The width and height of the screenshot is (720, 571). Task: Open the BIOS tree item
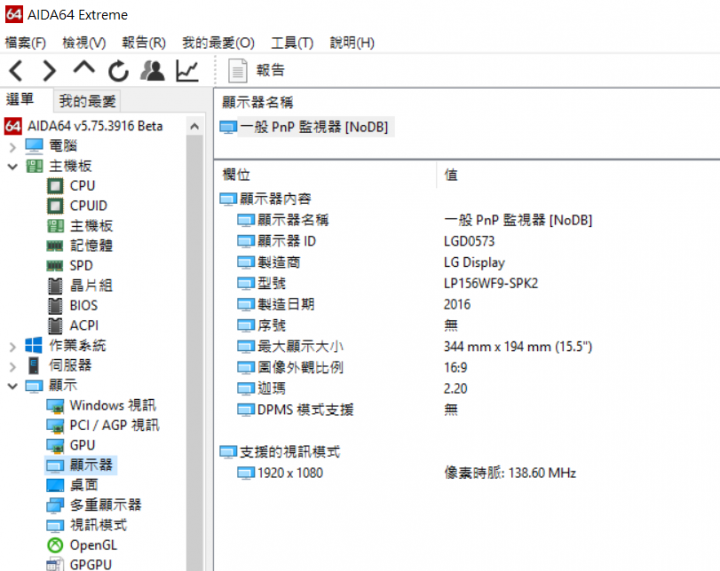coord(73,305)
